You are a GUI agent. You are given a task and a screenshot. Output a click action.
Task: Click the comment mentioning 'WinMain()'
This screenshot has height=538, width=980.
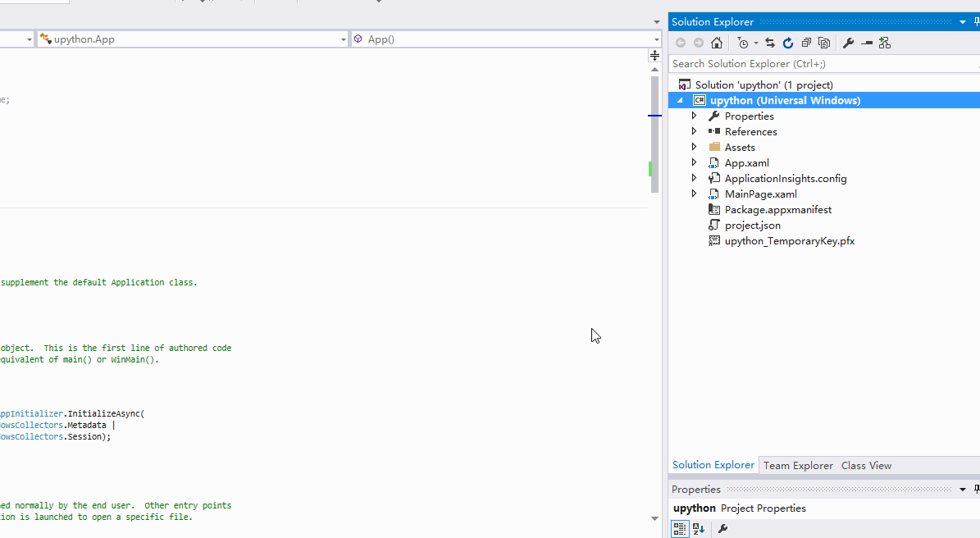point(80,360)
